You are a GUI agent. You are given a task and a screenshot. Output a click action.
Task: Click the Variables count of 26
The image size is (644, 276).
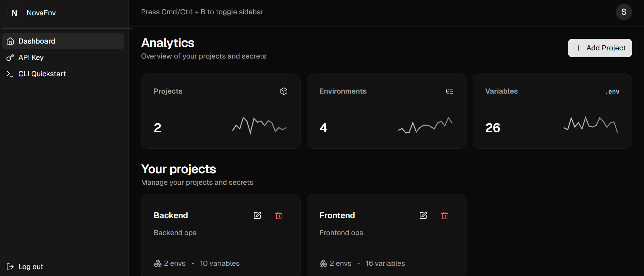[493, 128]
